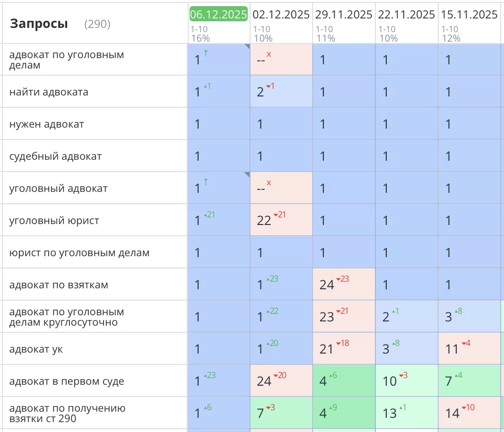The height and width of the screenshot is (432, 504).
Task: Click the red x in the "адвокат по уголовным делам" 02.12.2025 cell
Action: pyautogui.click(x=269, y=54)
